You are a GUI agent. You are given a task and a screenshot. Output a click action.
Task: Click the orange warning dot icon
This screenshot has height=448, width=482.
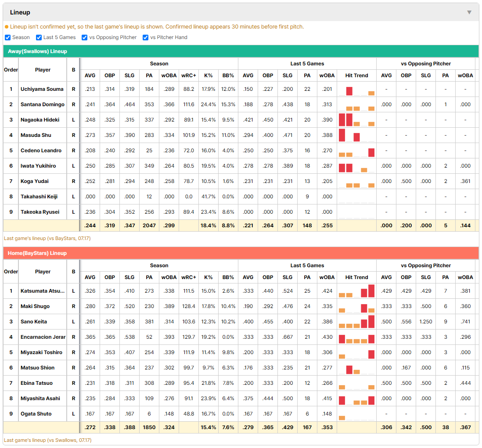(7, 27)
